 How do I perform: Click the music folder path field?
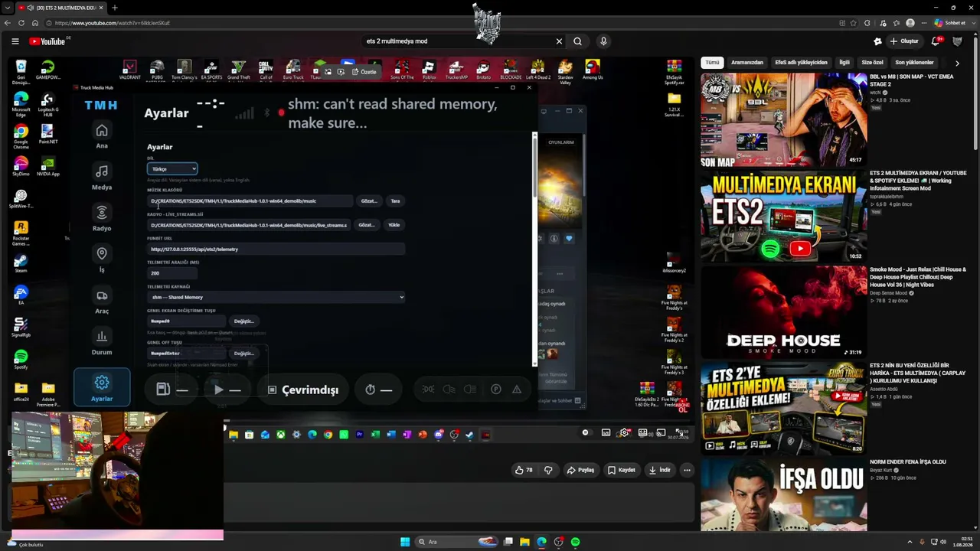tap(250, 201)
